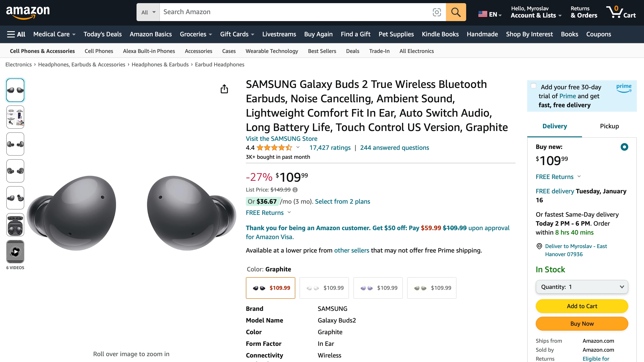644x362 pixels.
Task: Open the All departments search dropdown
Action: (148, 12)
